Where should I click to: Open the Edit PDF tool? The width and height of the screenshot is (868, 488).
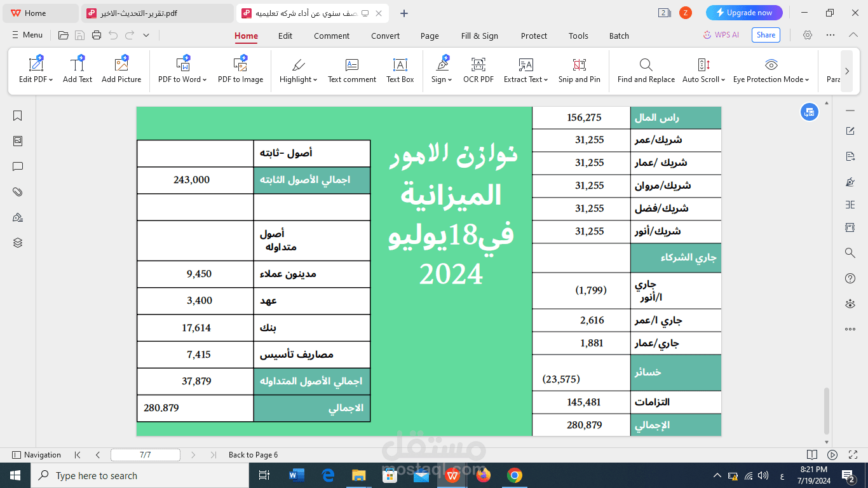36,70
